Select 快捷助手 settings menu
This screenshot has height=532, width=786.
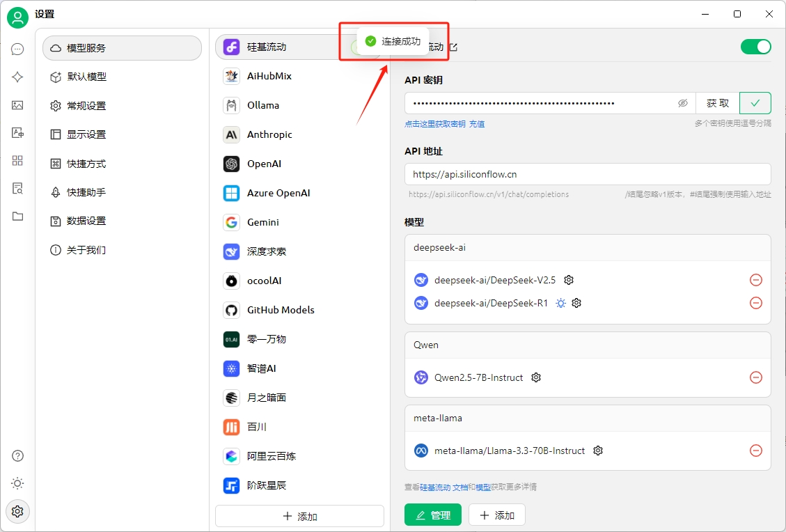click(123, 192)
